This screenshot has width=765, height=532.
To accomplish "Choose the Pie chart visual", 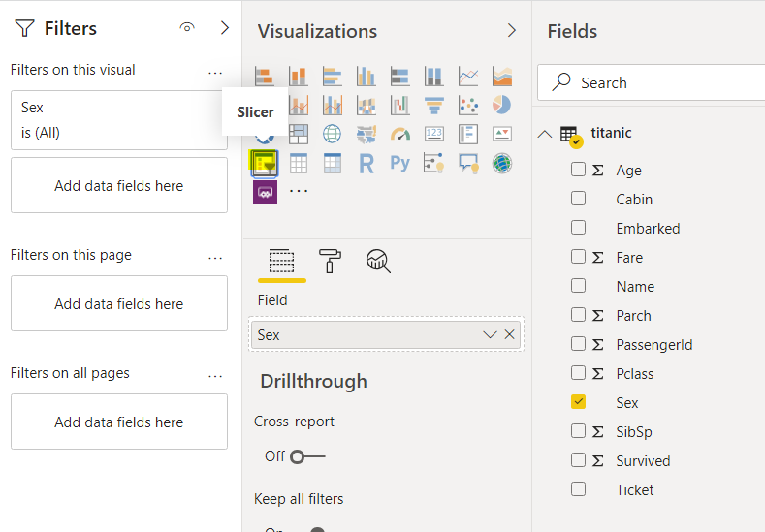I will (501, 104).
